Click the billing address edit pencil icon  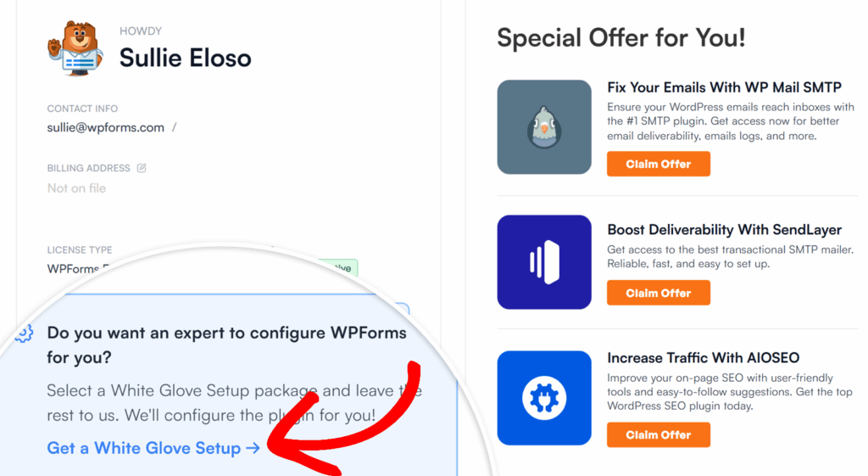click(x=142, y=168)
